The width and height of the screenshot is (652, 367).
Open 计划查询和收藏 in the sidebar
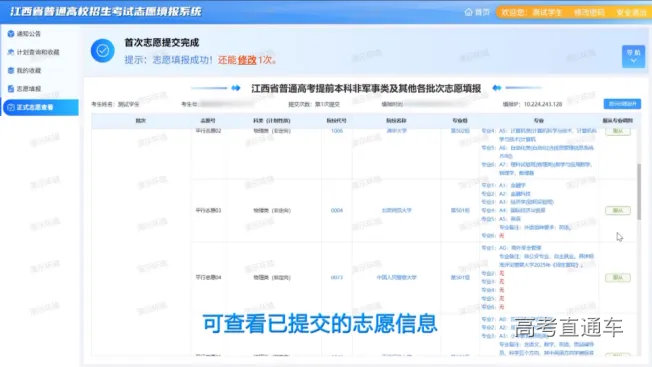[38, 52]
